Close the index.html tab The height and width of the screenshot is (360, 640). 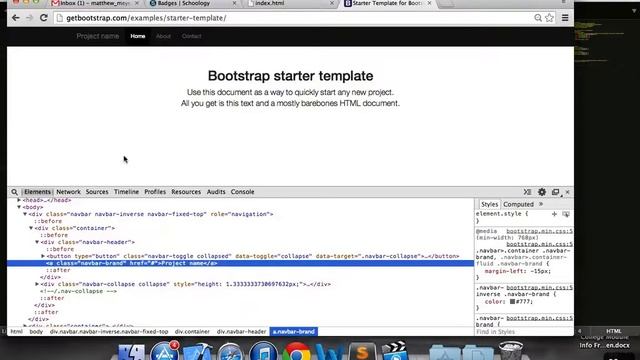pos(332,3)
